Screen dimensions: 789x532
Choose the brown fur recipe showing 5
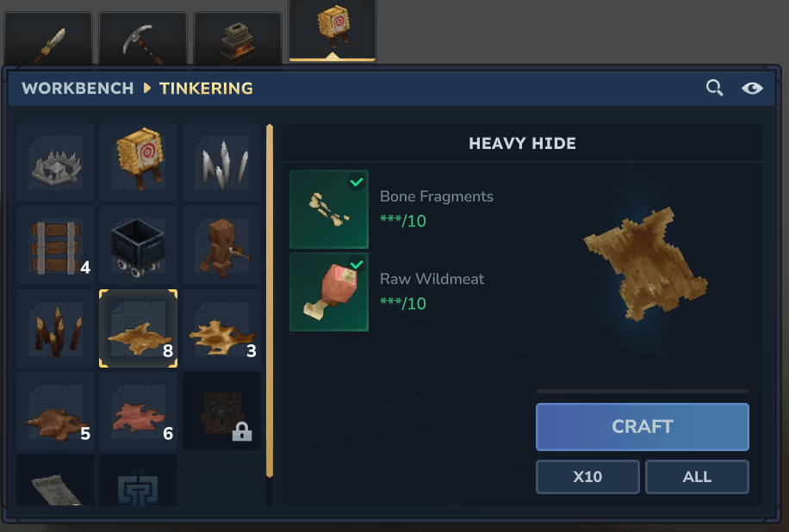tap(55, 411)
